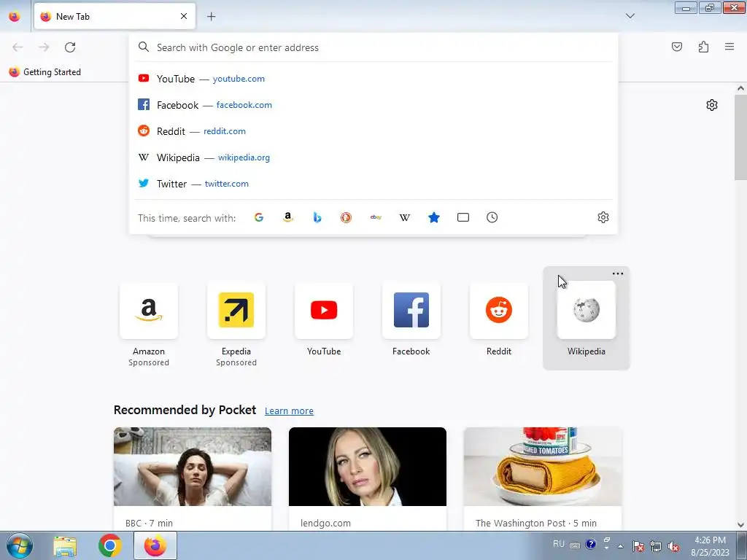Search this time with Google icon
The width and height of the screenshot is (747, 560).
(259, 217)
